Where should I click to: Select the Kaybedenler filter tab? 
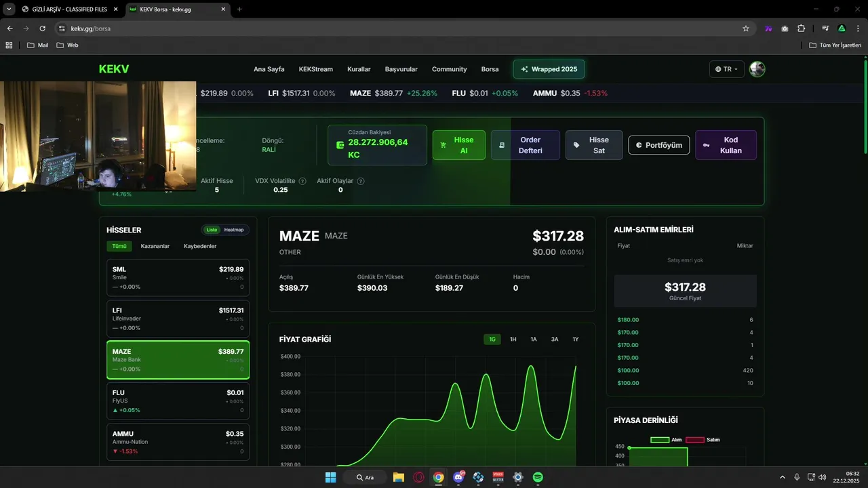pos(200,246)
